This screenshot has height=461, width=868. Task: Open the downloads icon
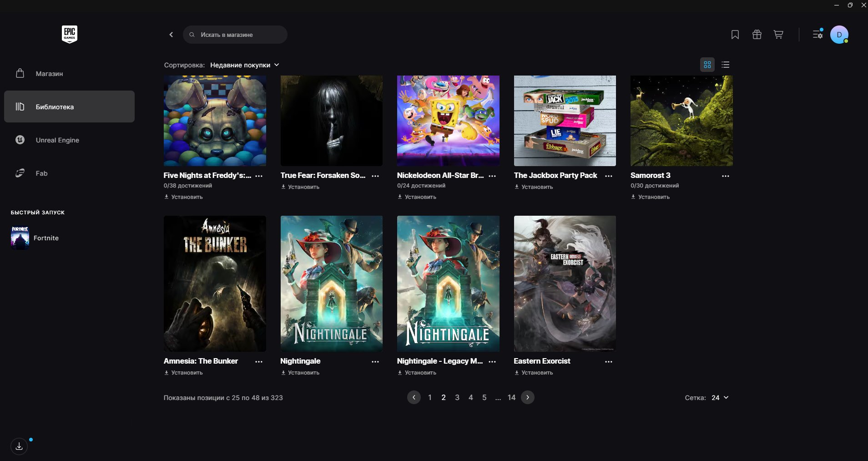[x=19, y=446]
